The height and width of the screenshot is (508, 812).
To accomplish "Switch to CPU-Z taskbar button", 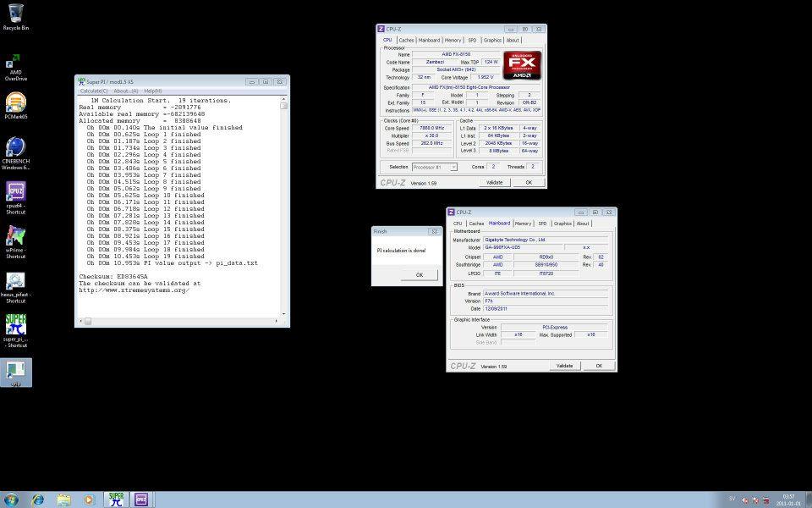I will [141, 500].
